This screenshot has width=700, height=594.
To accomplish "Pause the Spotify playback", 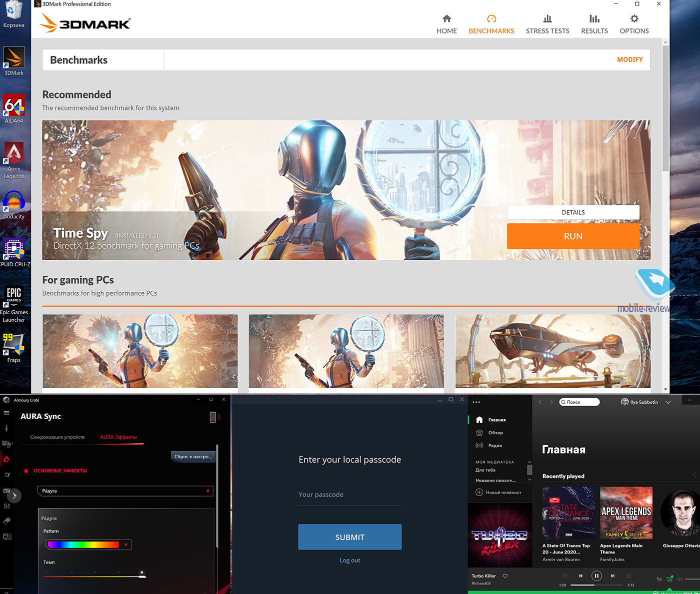I will pos(596,576).
